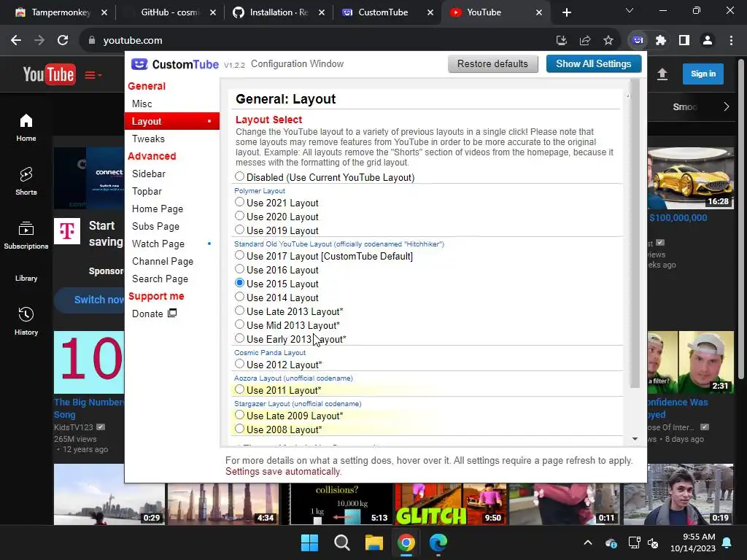Open a new browser tab

566,12
